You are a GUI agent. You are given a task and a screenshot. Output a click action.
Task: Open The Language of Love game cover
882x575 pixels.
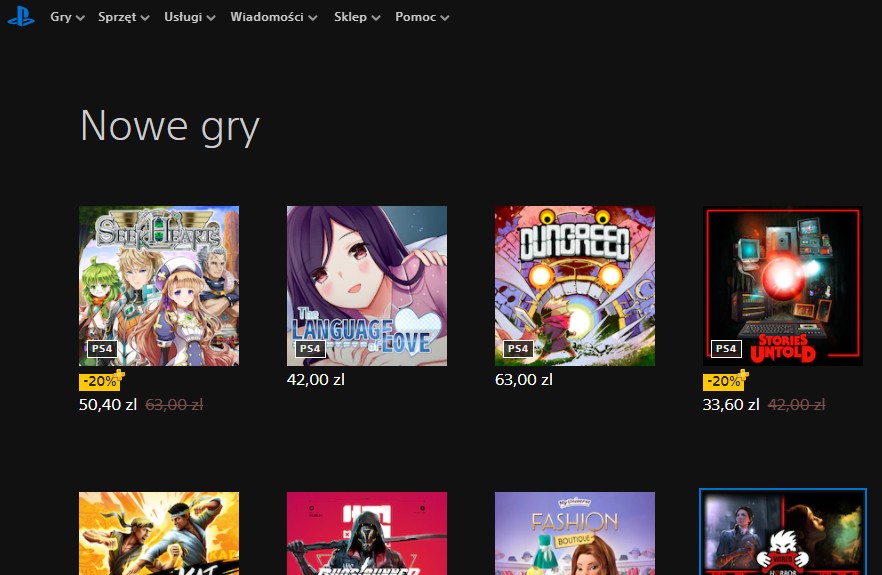(367, 286)
